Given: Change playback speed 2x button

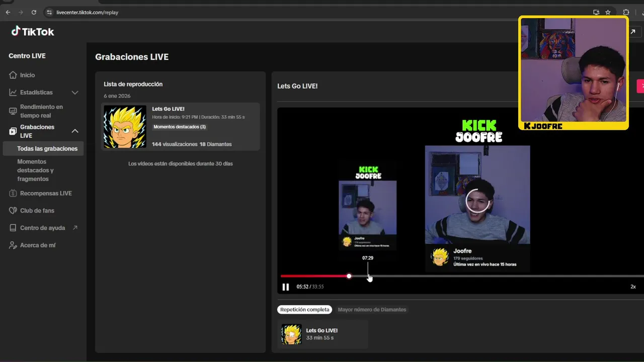Looking at the screenshot, I should (x=633, y=287).
